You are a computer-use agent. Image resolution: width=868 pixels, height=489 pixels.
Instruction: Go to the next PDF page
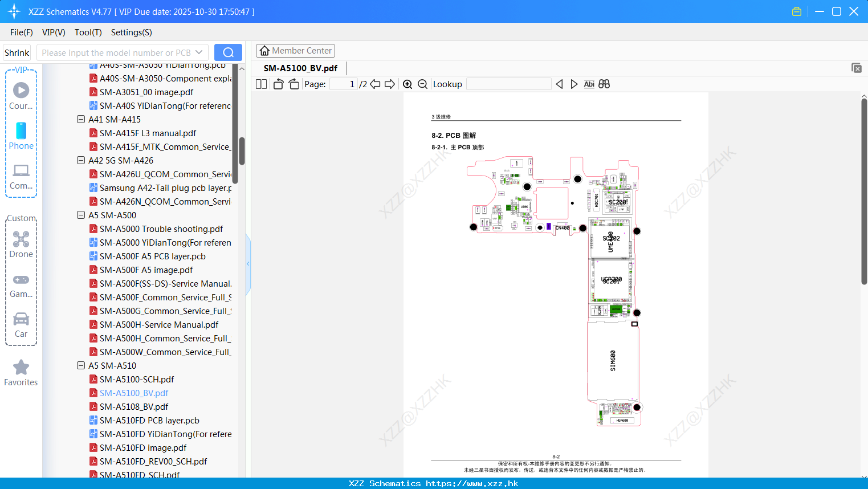[390, 84]
